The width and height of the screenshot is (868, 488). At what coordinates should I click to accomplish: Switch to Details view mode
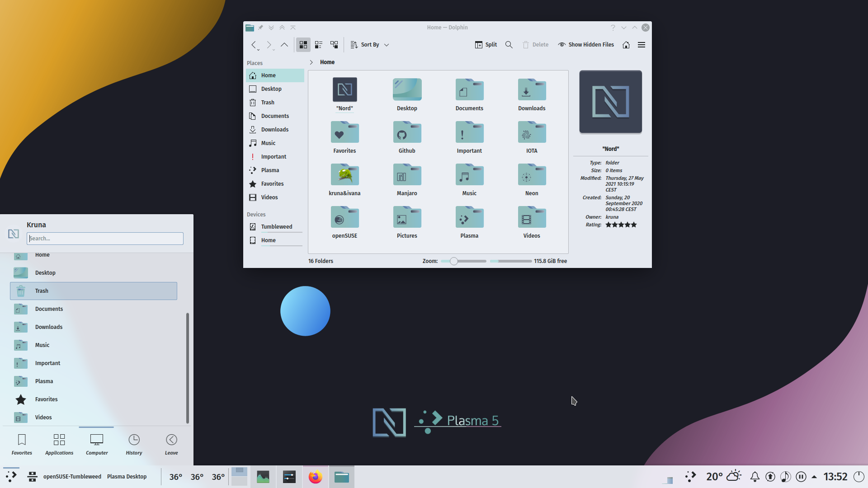334,45
